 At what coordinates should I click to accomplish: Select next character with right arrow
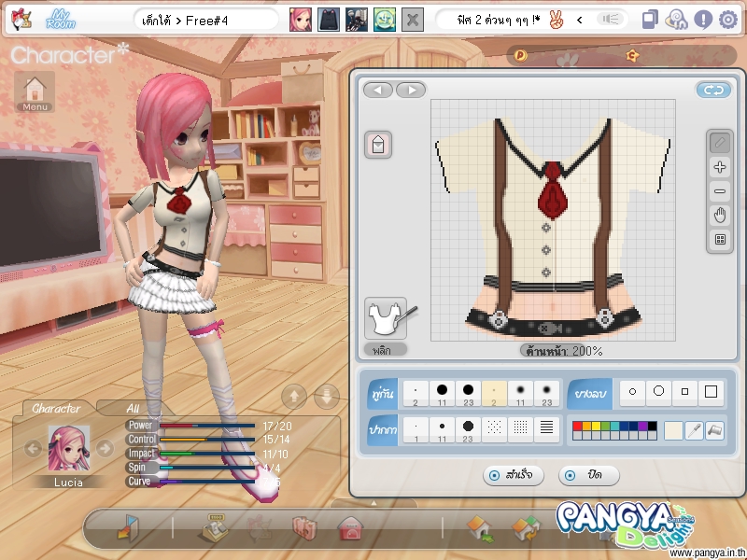tap(105, 448)
